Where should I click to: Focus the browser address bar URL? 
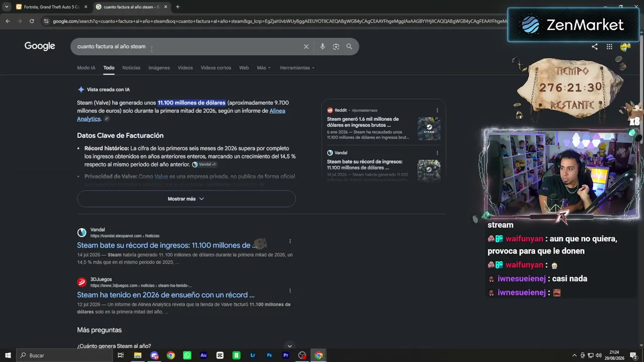(279, 21)
